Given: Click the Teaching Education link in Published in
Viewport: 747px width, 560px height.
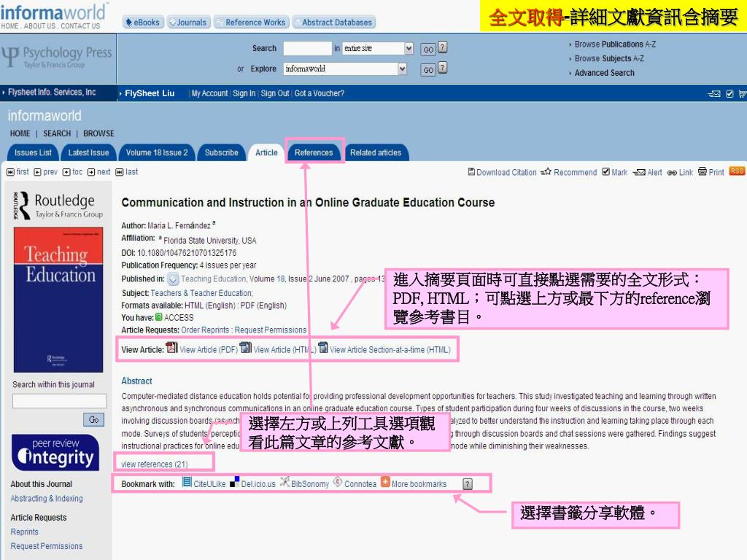Looking at the screenshot, I should [x=214, y=279].
